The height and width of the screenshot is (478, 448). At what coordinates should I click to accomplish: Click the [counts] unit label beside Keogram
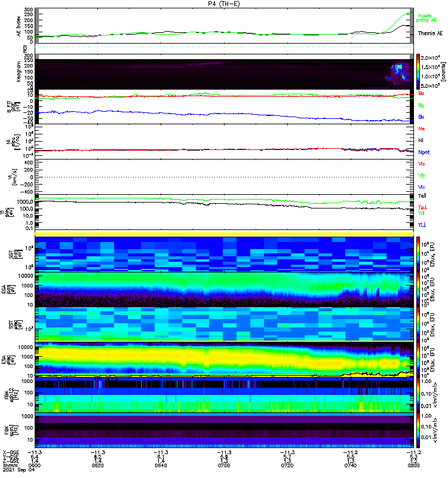pos(443,72)
